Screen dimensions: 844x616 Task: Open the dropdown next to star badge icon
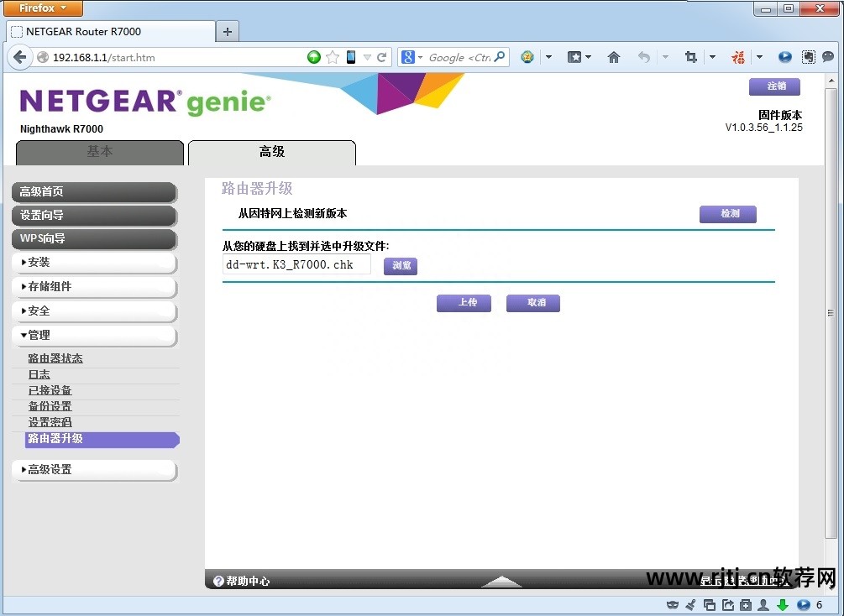pyautogui.click(x=548, y=56)
